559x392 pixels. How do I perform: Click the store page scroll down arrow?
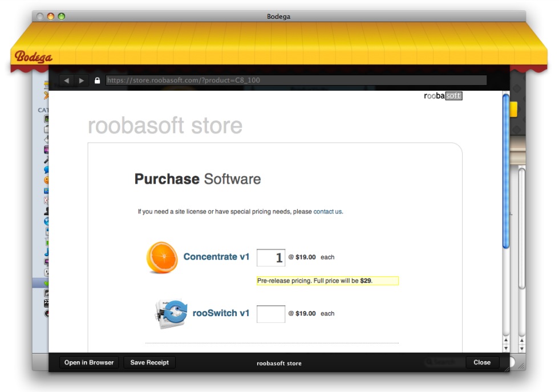[x=505, y=347]
